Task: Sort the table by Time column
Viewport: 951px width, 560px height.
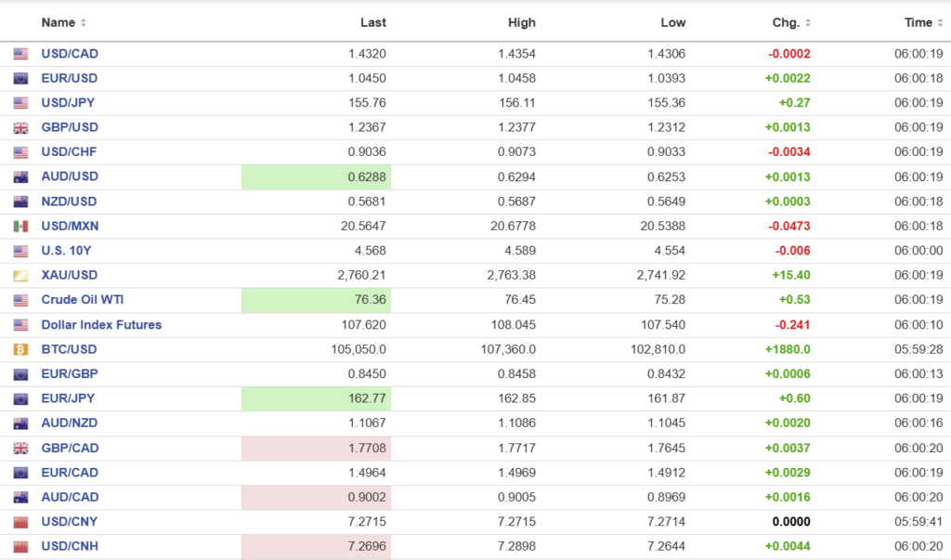Action: tap(922, 22)
